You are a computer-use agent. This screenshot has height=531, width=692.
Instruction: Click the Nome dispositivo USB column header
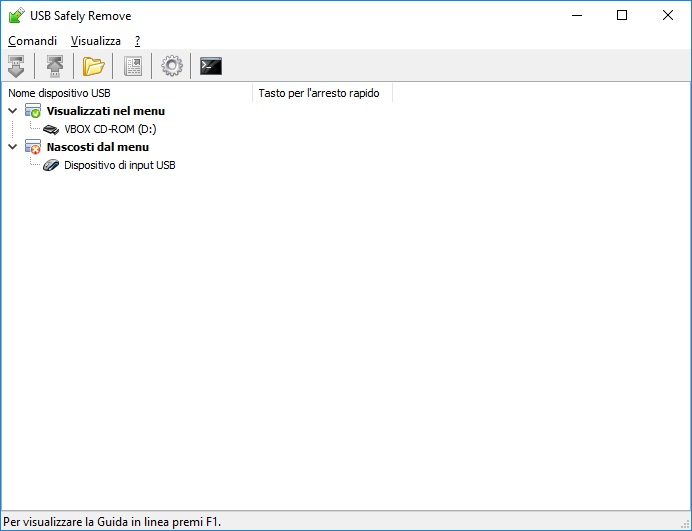127,93
